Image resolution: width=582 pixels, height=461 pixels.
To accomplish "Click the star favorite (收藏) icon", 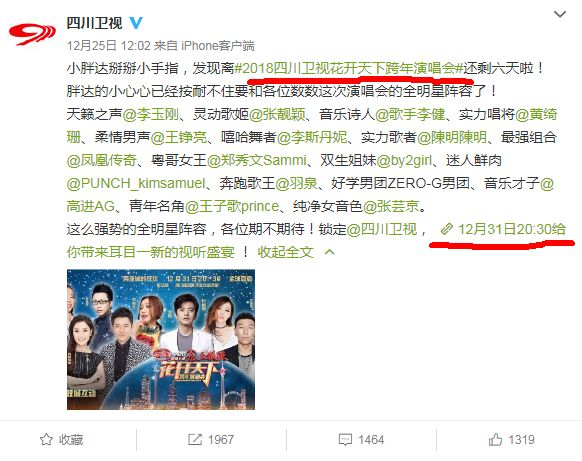I will 46,439.
